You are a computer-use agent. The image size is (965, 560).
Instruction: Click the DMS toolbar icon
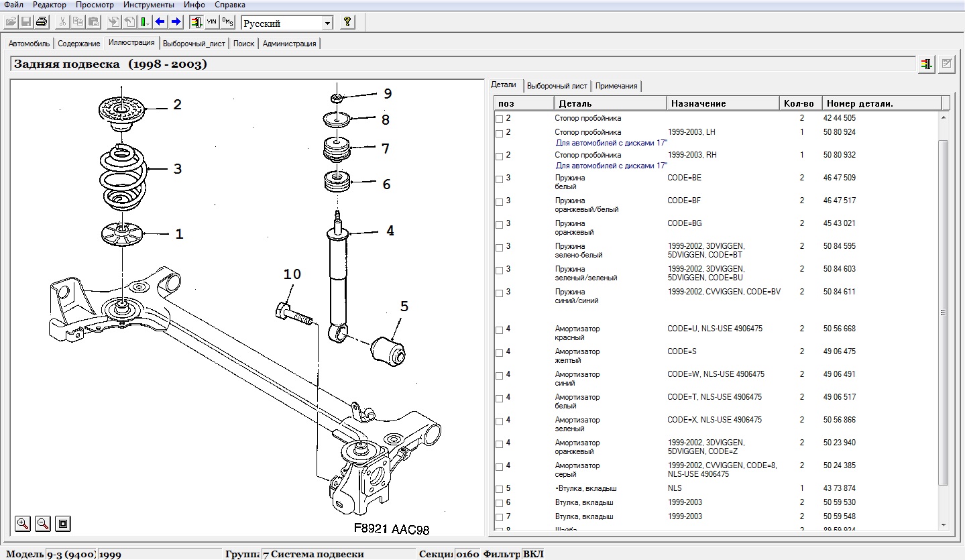click(227, 22)
